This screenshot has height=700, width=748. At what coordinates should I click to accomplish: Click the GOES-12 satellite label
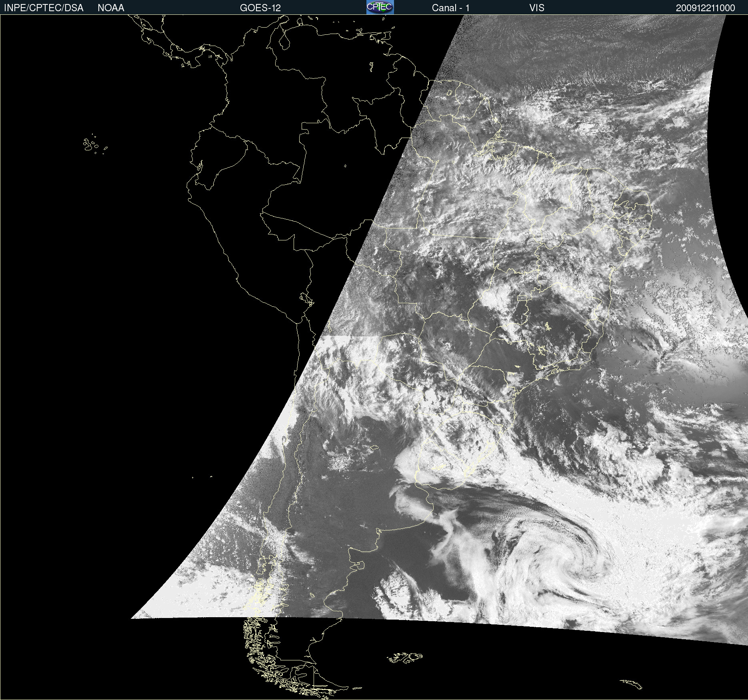[260, 8]
